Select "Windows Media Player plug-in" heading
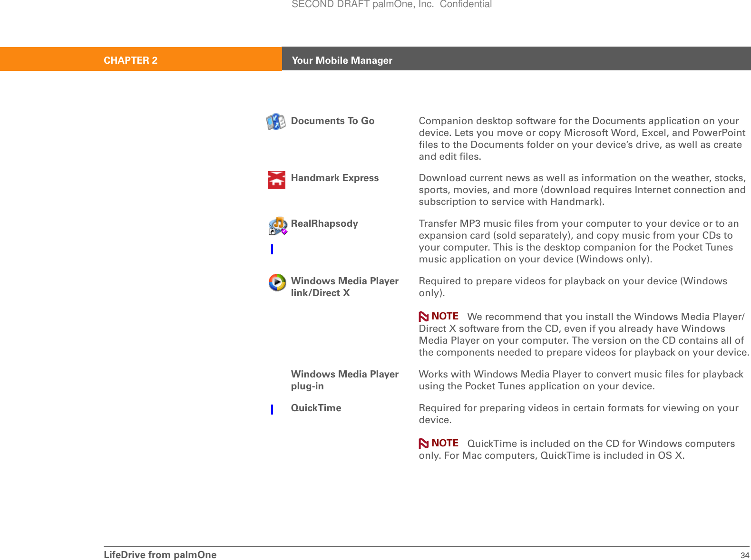The image size is (751, 560). tap(345, 380)
